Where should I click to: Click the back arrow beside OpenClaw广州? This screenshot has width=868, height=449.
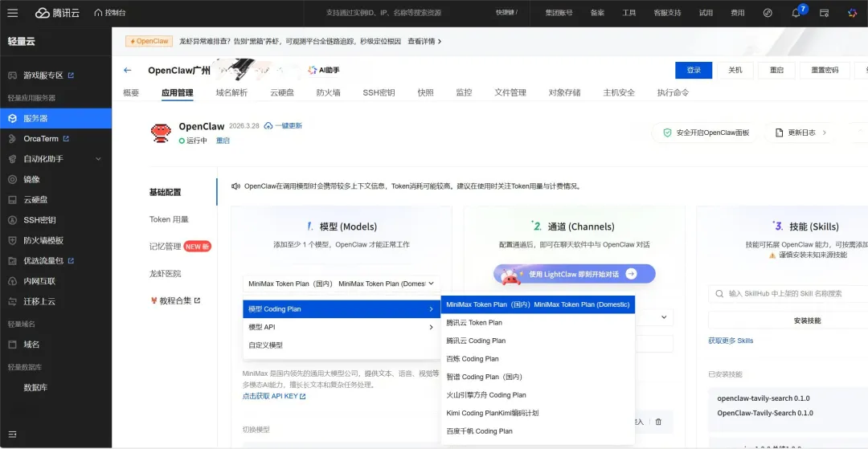click(x=127, y=70)
